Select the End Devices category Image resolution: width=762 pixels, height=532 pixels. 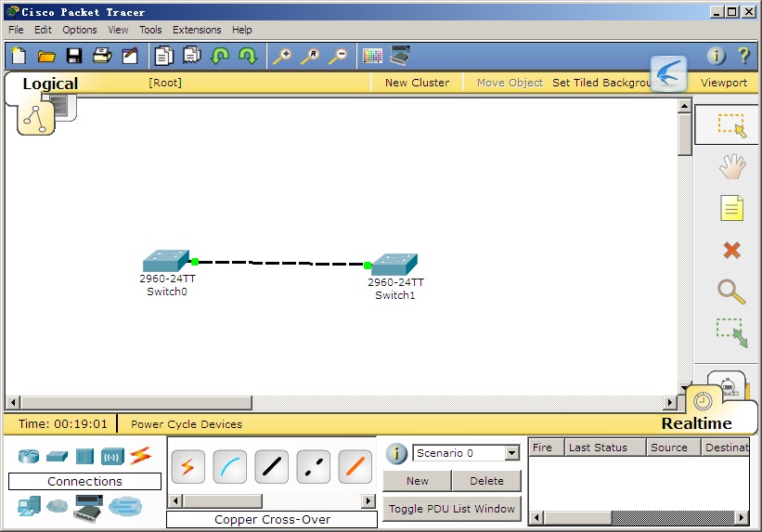click(29, 506)
